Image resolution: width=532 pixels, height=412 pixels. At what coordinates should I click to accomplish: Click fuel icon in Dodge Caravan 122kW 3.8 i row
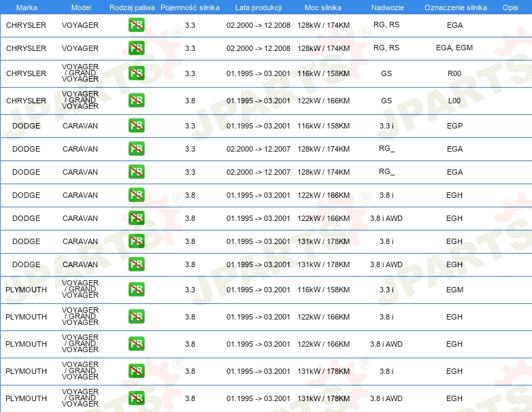pos(136,195)
